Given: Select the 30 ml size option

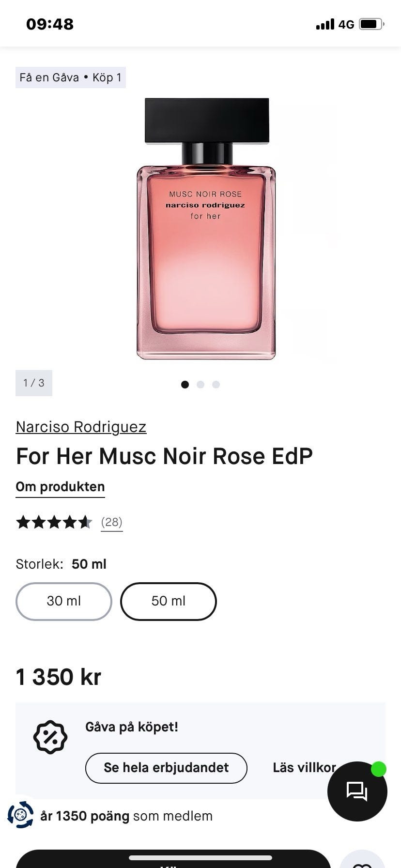Looking at the screenshot, I should point(64,601).
